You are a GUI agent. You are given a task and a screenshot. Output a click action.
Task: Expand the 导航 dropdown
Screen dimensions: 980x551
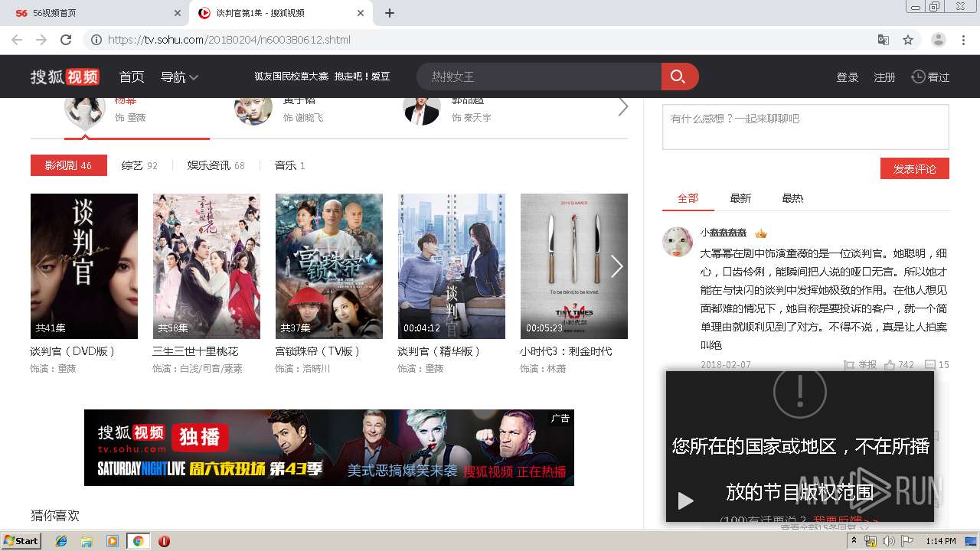pos(180,77)
